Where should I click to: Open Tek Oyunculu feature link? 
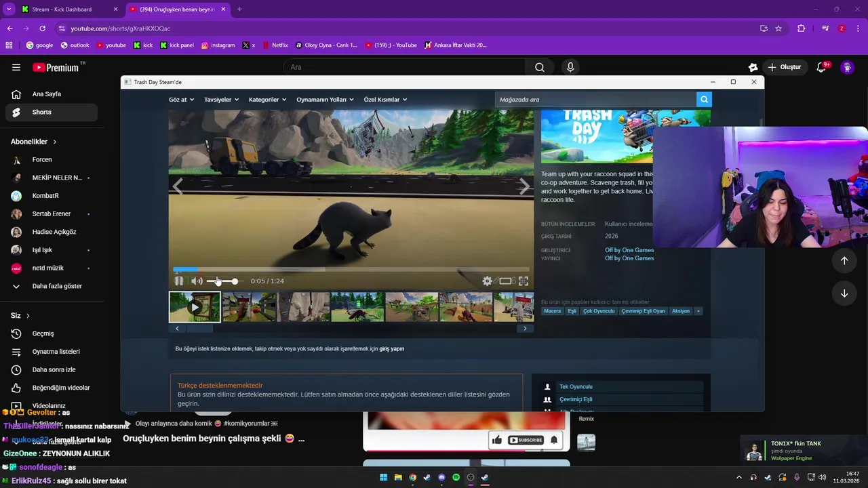[x=576, y=386]
